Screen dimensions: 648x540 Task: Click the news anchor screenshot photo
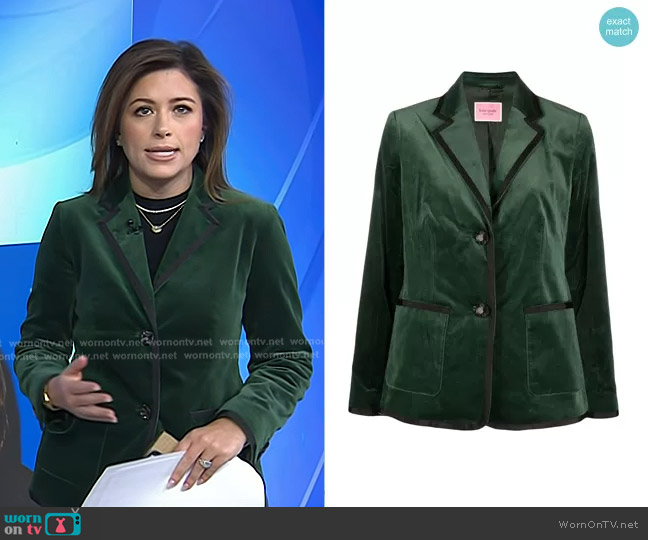coord(162,253)
